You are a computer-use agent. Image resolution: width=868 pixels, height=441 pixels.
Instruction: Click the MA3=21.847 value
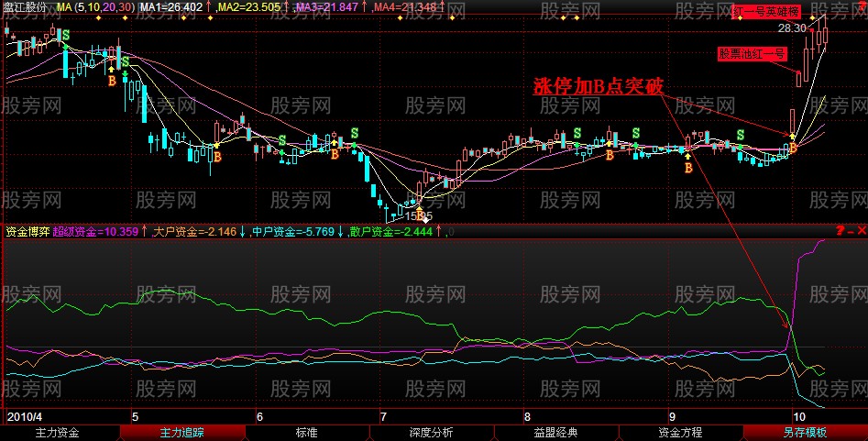pyautogui.click(x=327, y=6)
